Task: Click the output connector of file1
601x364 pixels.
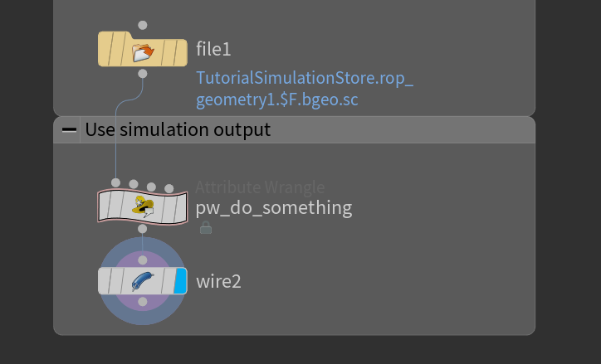Action: point(143,74)
